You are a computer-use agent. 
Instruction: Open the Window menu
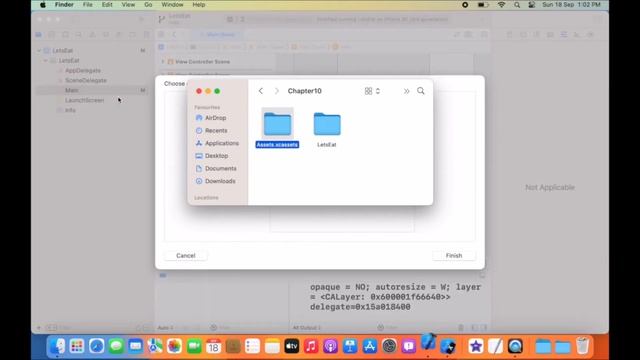pos(172,5)
